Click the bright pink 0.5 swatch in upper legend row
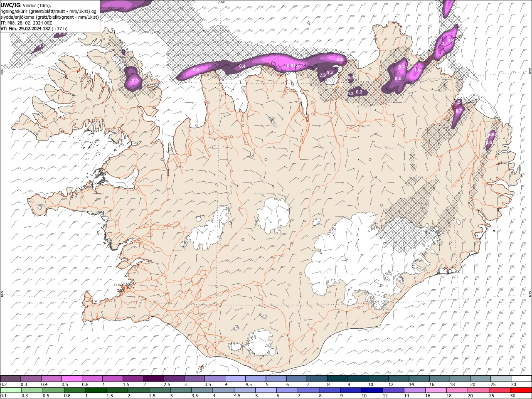This screenshot has width=532, height=399. click(71, 379)
